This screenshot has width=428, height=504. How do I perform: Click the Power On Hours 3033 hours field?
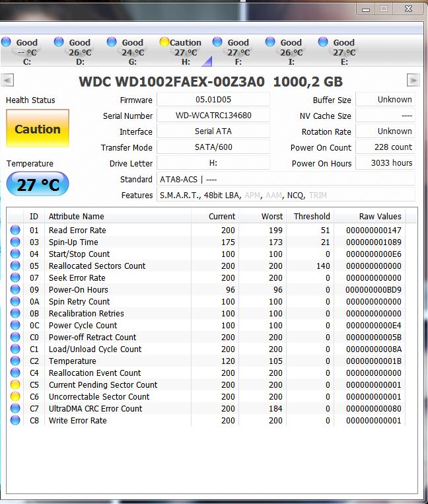tap(385, 163)
